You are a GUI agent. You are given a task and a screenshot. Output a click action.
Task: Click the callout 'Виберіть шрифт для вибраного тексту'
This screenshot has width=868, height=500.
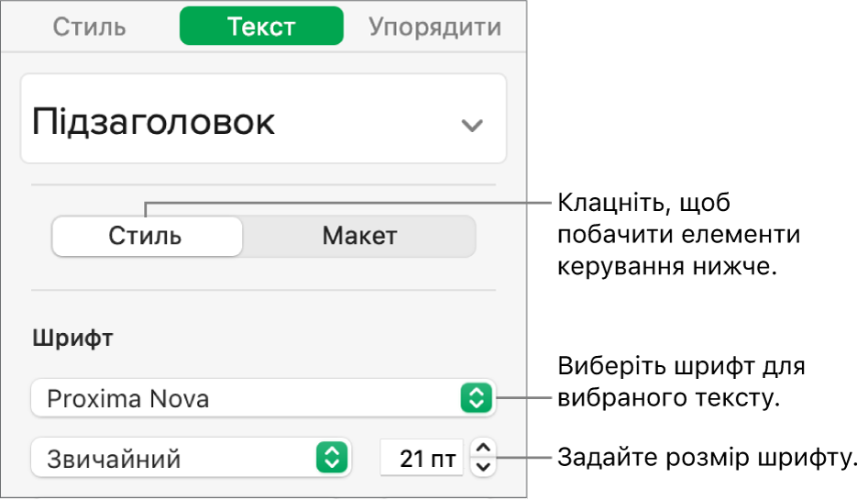(x=681, y=383)
